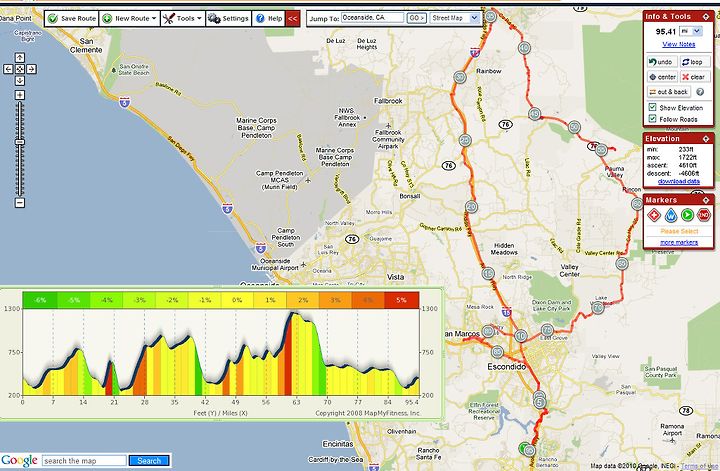
Task: Click the green start marker on the map
Action: tap(523, 449)
